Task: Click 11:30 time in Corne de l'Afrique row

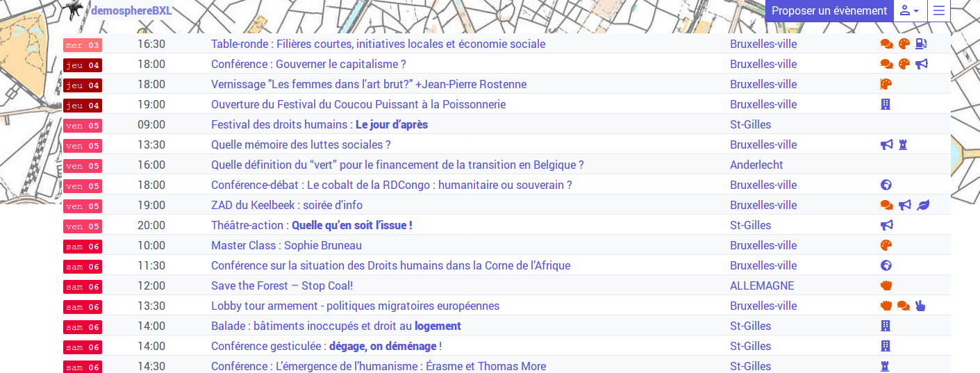Action: (151, 265)
